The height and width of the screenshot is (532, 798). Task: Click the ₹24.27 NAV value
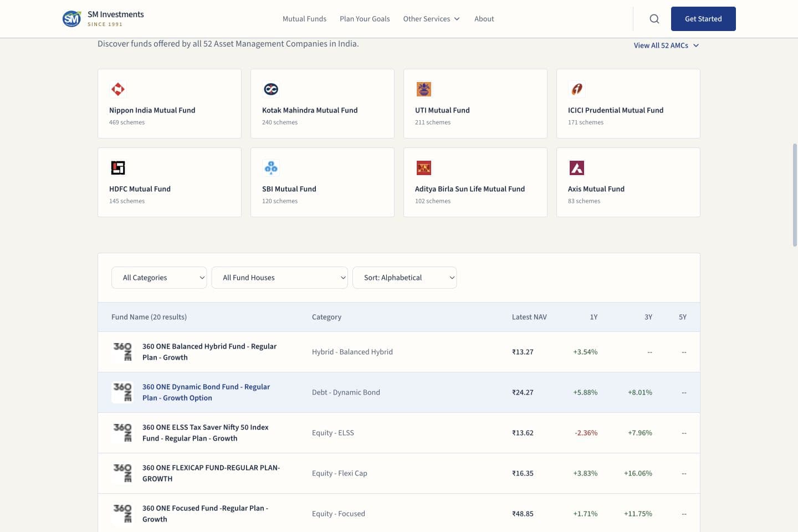523,392
